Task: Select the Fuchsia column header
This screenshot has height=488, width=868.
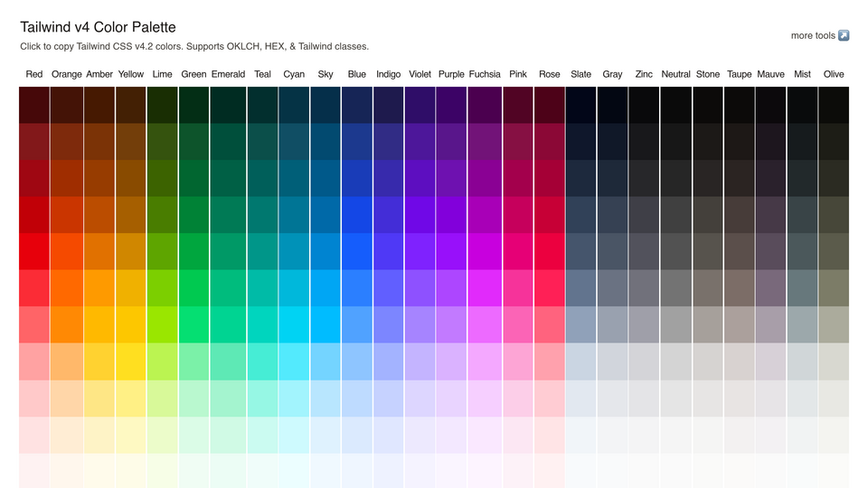Action: pyautogui.click(x=485, y=74)
